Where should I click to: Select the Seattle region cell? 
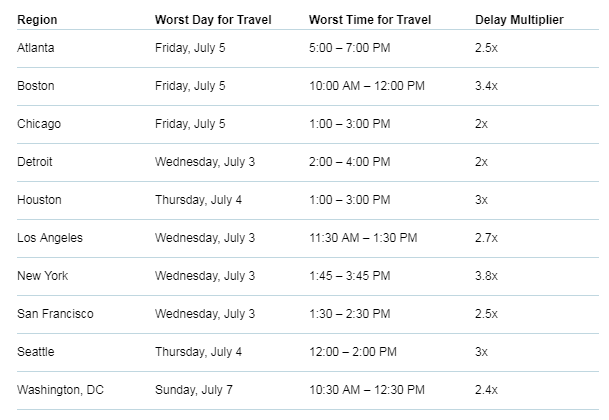coord(36,352)
